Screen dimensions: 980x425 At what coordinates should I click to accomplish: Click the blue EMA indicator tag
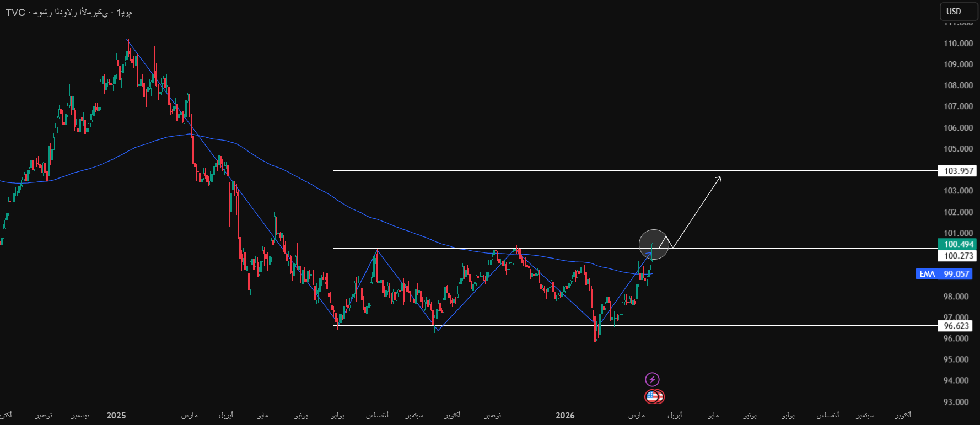tap(927, 274)
